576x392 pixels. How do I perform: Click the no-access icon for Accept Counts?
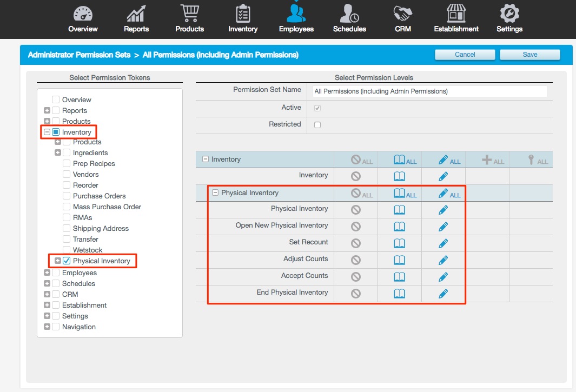(355, 276)
